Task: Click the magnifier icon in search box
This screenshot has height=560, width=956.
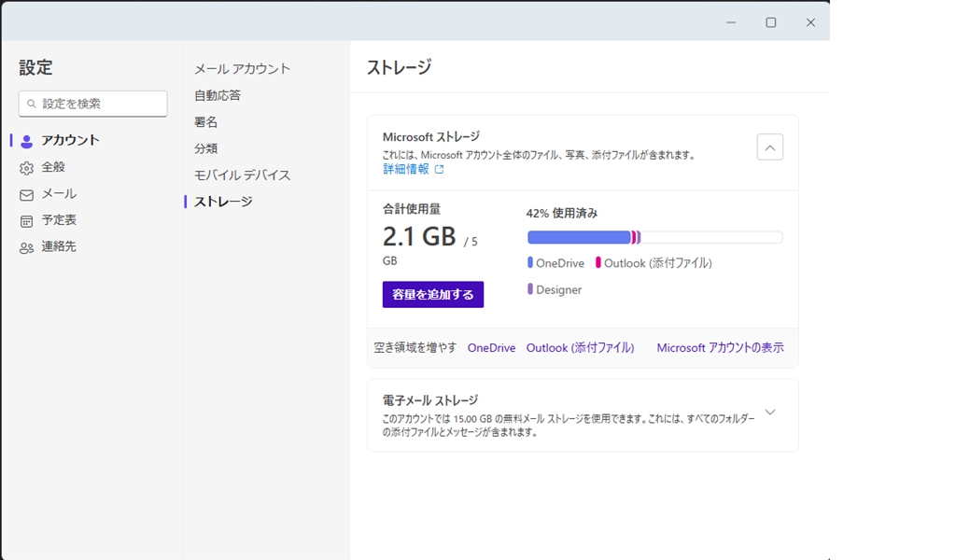Action: pos(32,104)
